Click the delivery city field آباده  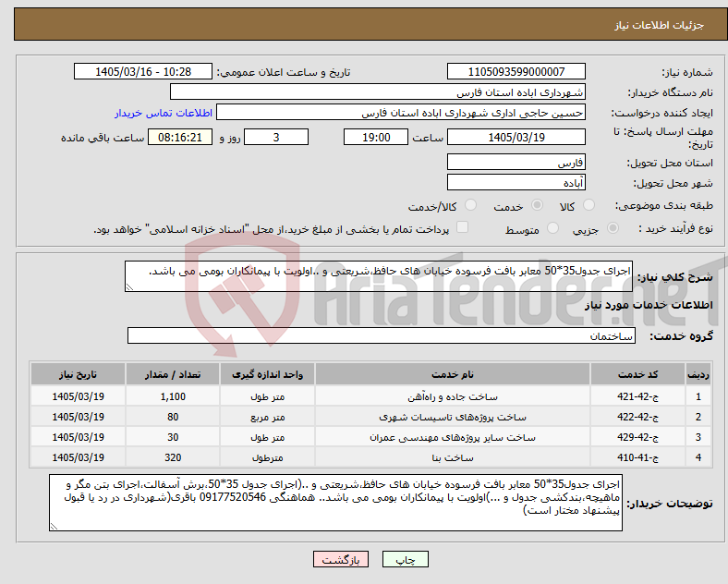tap(516, 182)
